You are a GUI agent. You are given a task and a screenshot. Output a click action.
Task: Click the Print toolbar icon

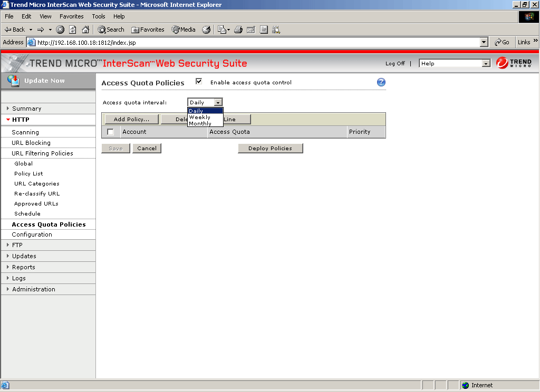tap(238, 30)
